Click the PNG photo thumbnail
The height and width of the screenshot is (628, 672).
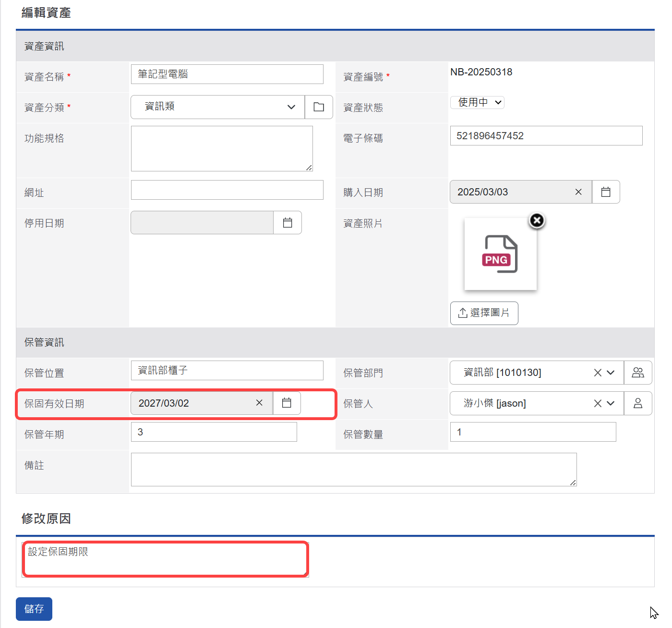point(500,254)
